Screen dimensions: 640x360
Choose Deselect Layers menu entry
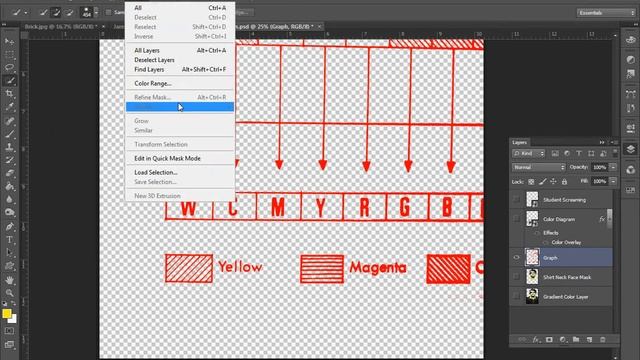[180, 60]
